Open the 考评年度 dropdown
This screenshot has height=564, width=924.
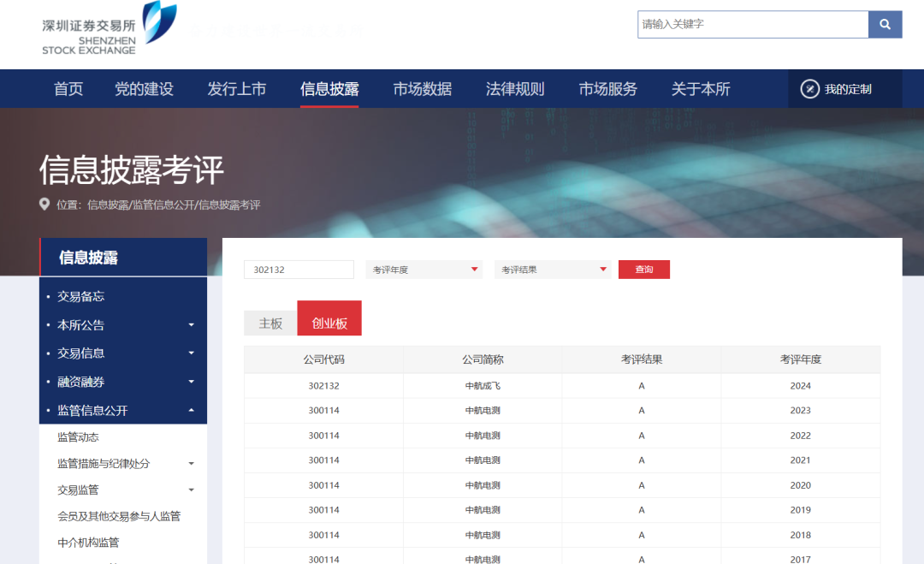point(424,270)
